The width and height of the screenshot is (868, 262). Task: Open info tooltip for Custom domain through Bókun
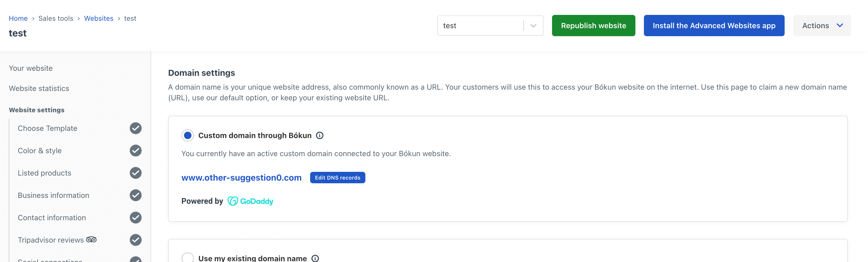pyautogui.click(x=319, y=135)
